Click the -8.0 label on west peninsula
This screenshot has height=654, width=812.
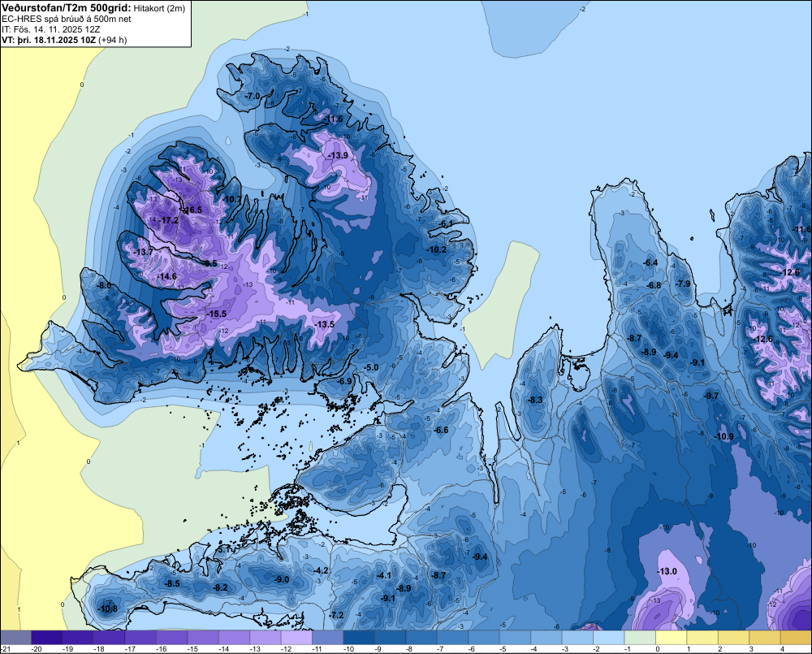pos(104,285)
